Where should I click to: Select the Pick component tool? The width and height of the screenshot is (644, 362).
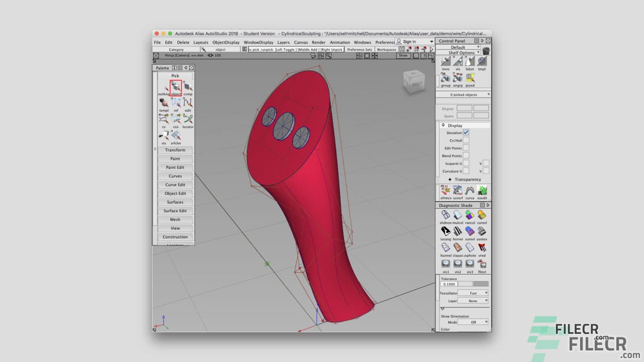(187, 86)
